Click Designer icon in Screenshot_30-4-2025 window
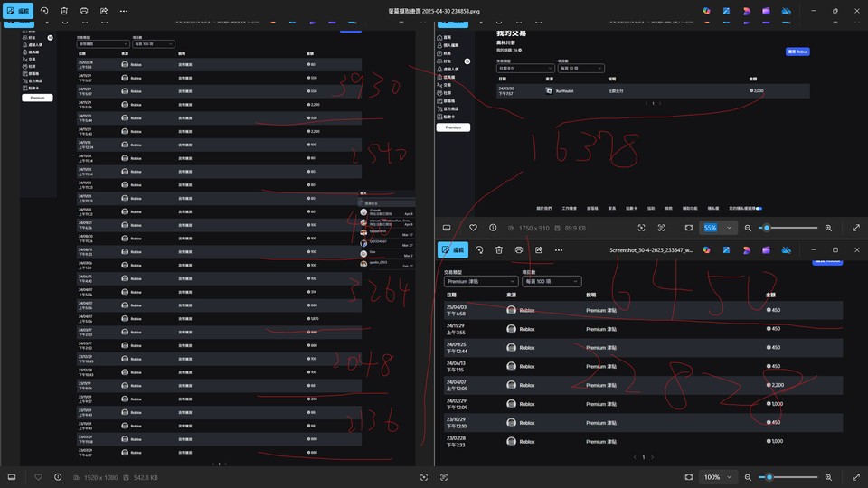This screenshot has height=488, width=868. tap(746, 250)
